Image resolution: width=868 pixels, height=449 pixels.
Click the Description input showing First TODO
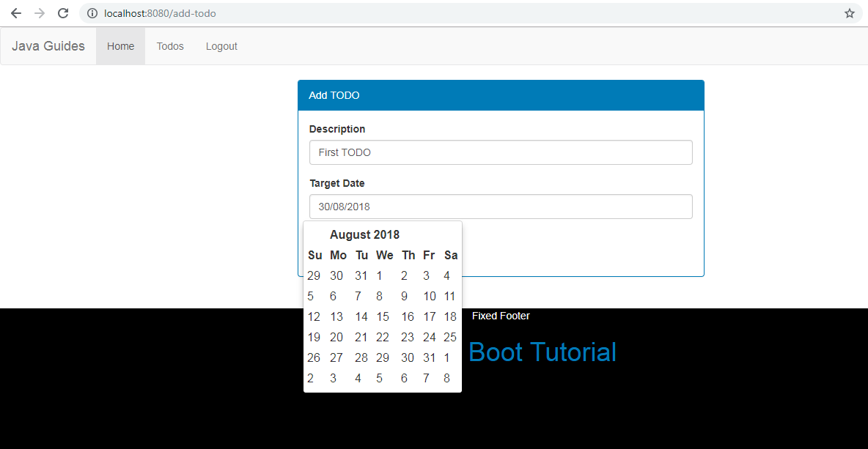501,152
